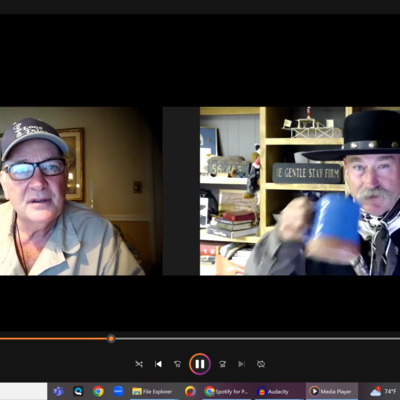
Task: Pause the video with the pause button
Action: [x=200, y=364]
